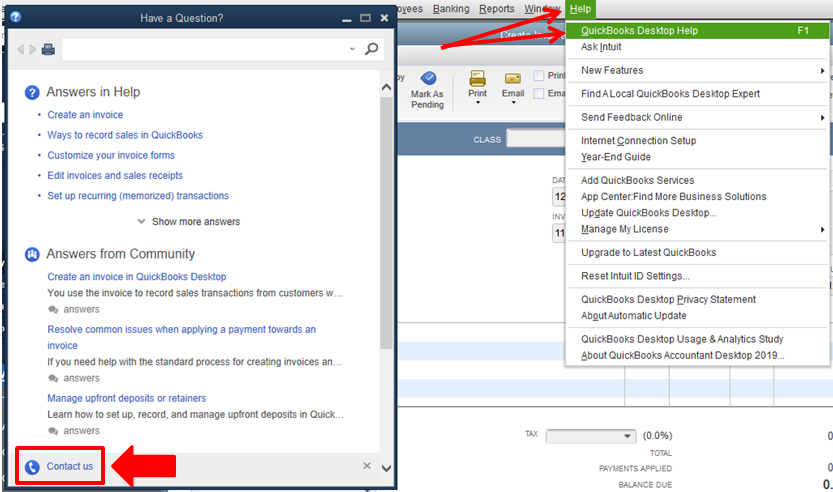Open the Create an invoice help link
This screenshot has height=492, width=833.
85,115
